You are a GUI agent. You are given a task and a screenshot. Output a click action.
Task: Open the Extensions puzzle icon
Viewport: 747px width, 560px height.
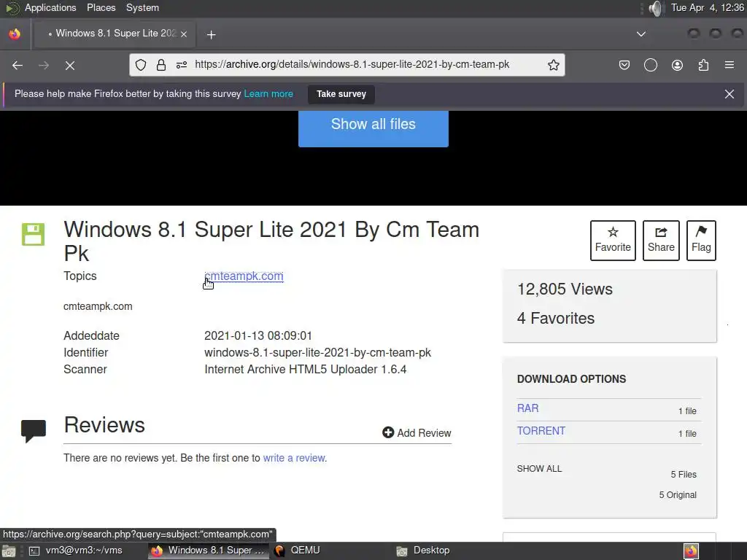[x=703, y=65]
